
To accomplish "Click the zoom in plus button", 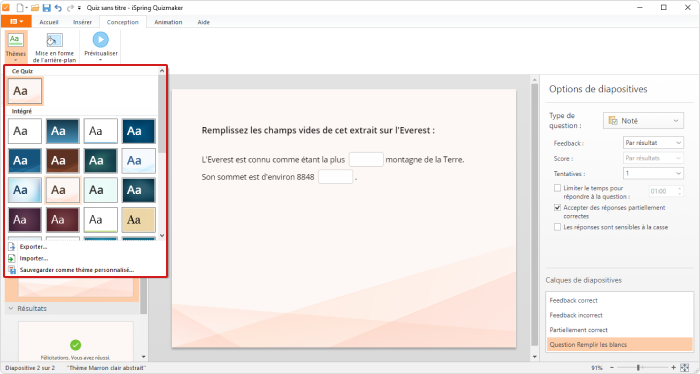I will pos(673,368).
